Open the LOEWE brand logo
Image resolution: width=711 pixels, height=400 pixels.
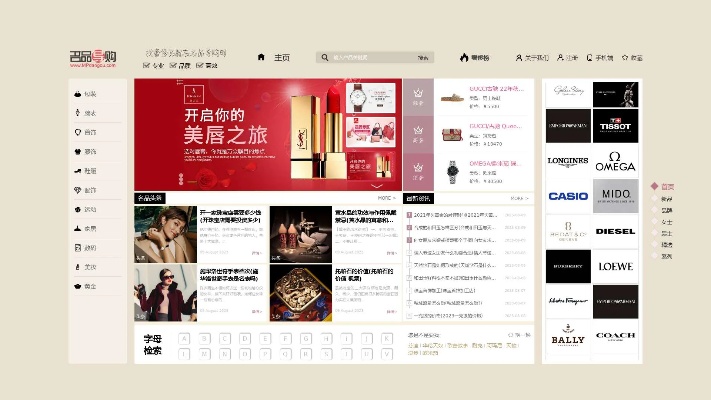coord(615,267)
